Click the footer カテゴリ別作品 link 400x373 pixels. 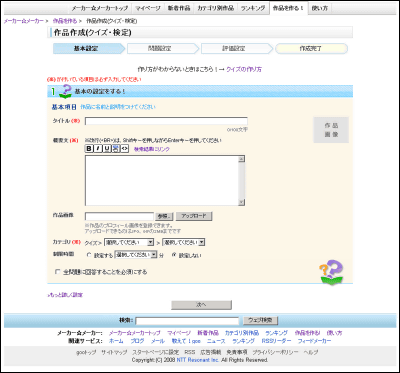[242, 333]
